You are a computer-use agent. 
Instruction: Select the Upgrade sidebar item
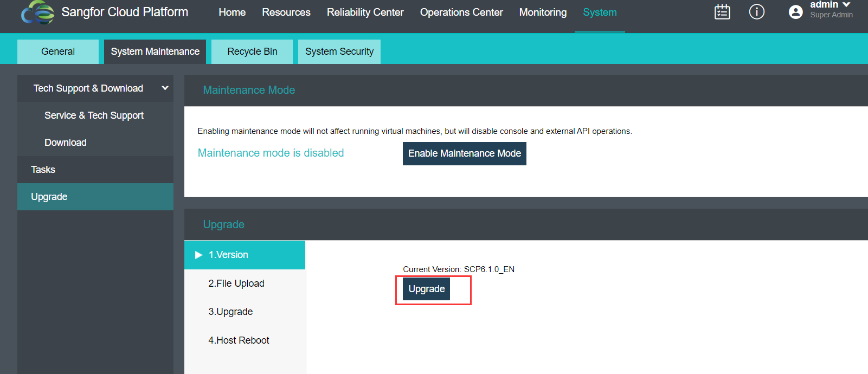(x=95, y=197)
